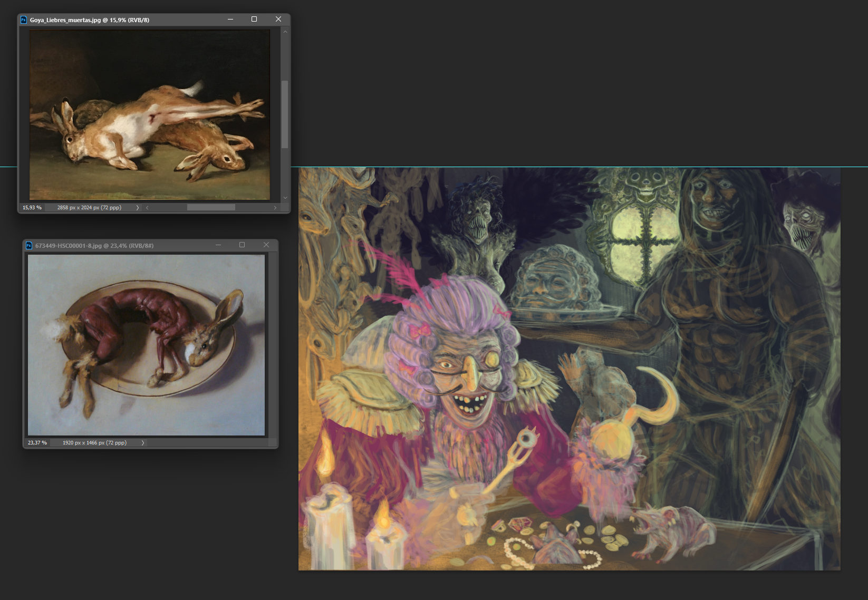868x600 pixels.
Task: Click scroll-right arrow in Goya window
Action: pos(275,208)
